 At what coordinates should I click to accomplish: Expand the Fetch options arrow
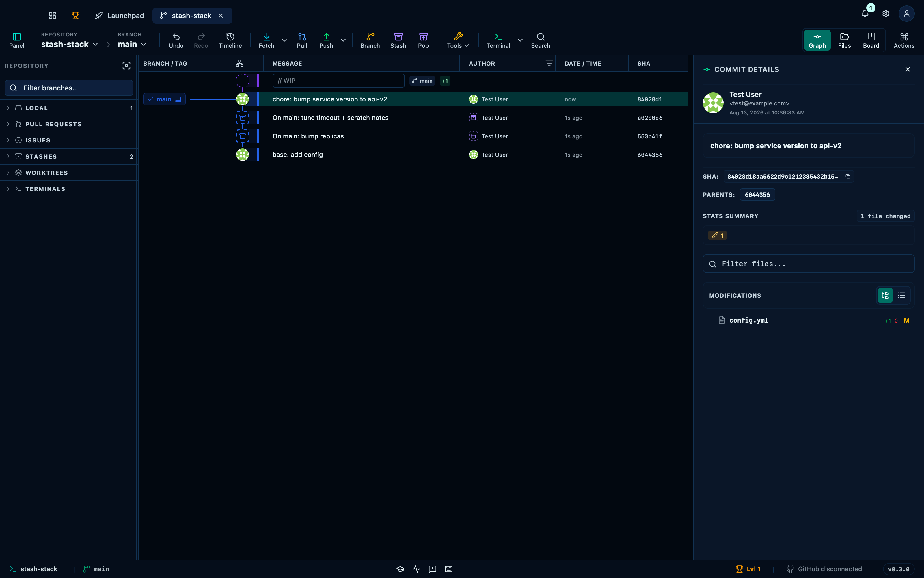(x=284, y=40)
